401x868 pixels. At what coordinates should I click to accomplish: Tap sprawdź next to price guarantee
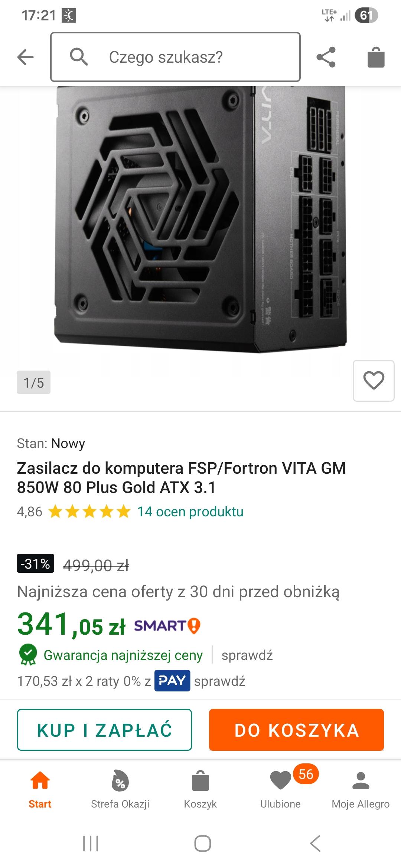pos(247,655)
